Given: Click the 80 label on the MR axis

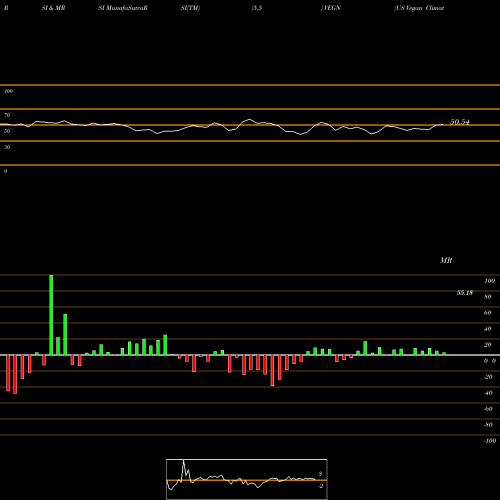Looking at the screenshot, I should (x=487, y=297).
